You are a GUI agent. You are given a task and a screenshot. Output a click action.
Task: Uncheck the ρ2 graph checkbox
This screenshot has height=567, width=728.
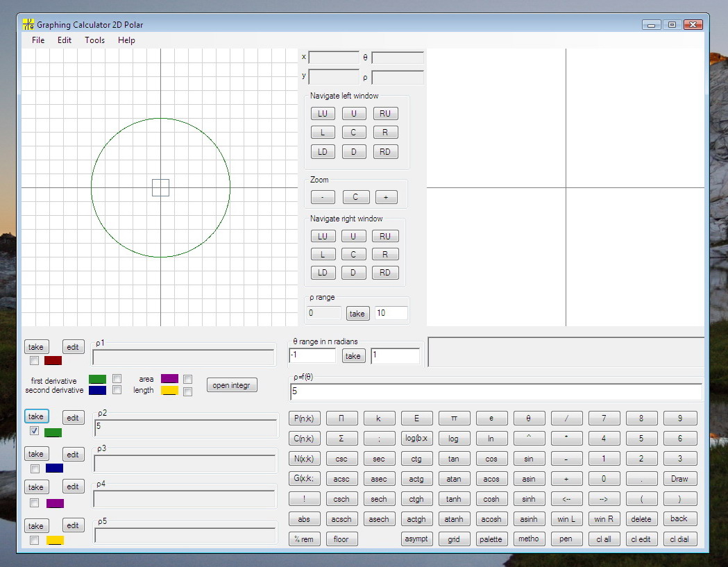pos(35,431)
